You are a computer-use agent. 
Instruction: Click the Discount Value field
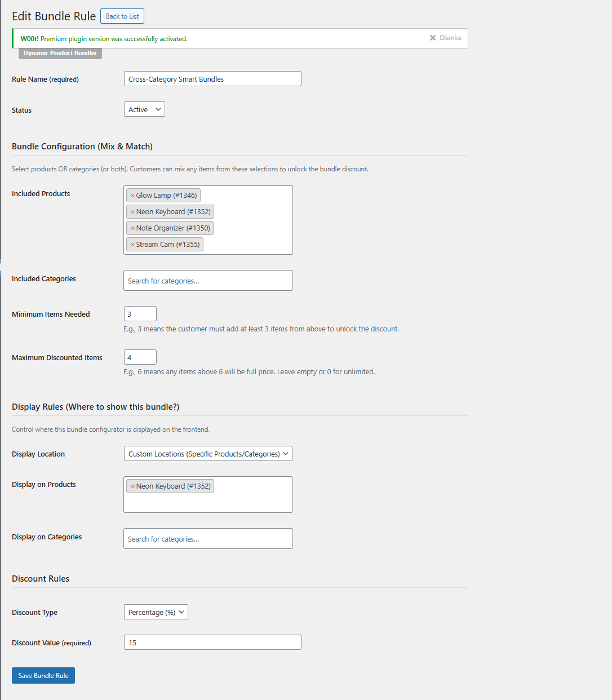coord(212,643)
